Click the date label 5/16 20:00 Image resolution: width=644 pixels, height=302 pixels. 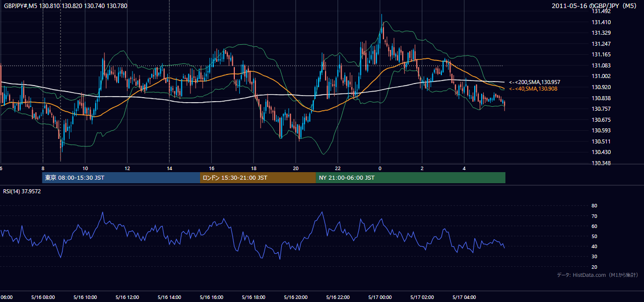point(296,297)
